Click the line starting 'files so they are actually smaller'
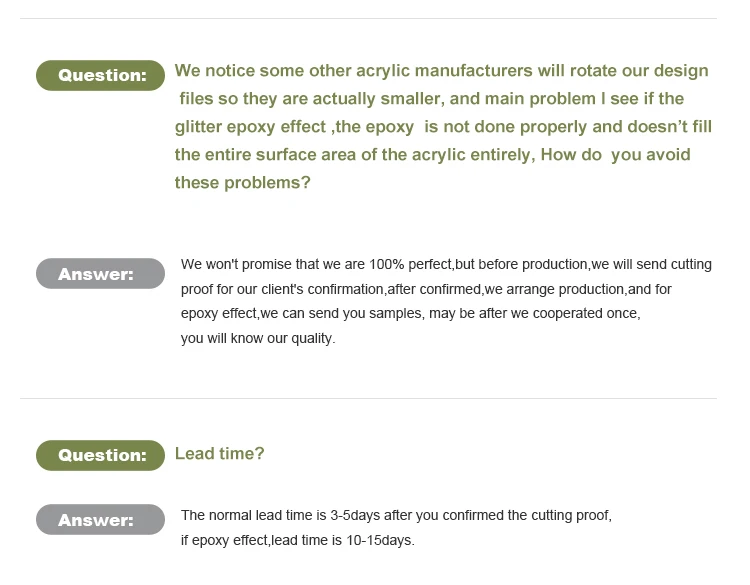750x585 pixels. coord(431,99)
